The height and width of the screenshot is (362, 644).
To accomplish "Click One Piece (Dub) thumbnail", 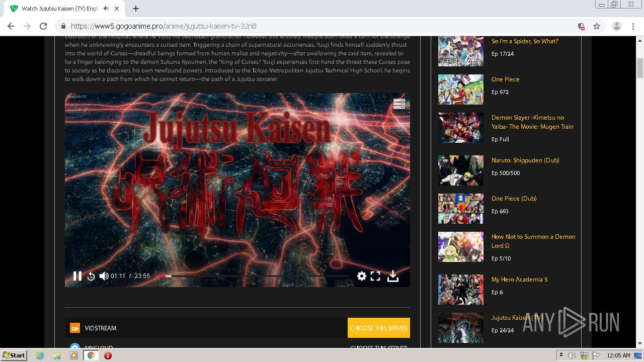I will [x=461, y=209].
